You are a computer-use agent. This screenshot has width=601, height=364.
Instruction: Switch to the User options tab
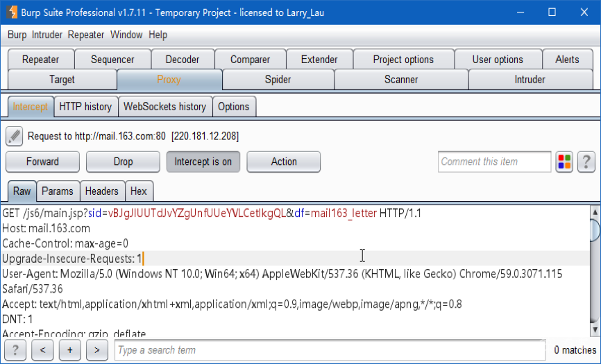tap(498, 60)
